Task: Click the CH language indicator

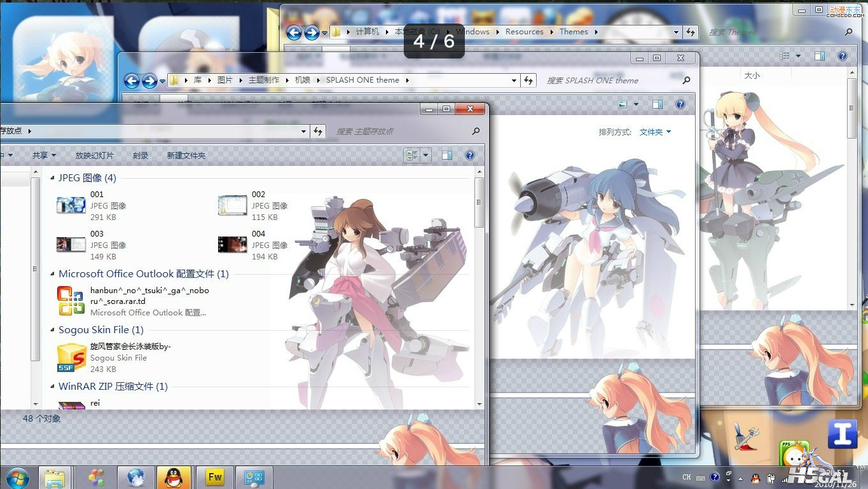Action: click(687, 477)
